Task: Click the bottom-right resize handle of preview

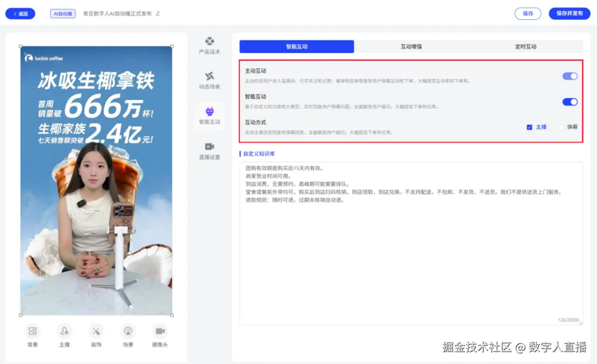Action: click(172, 315)
